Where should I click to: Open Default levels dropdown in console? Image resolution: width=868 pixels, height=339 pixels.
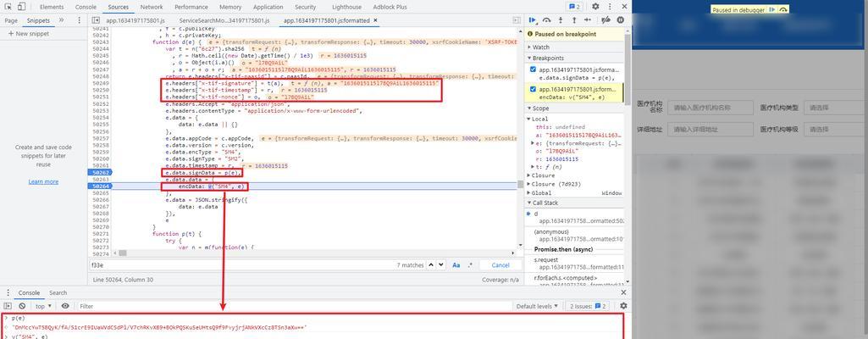(536, 306)
